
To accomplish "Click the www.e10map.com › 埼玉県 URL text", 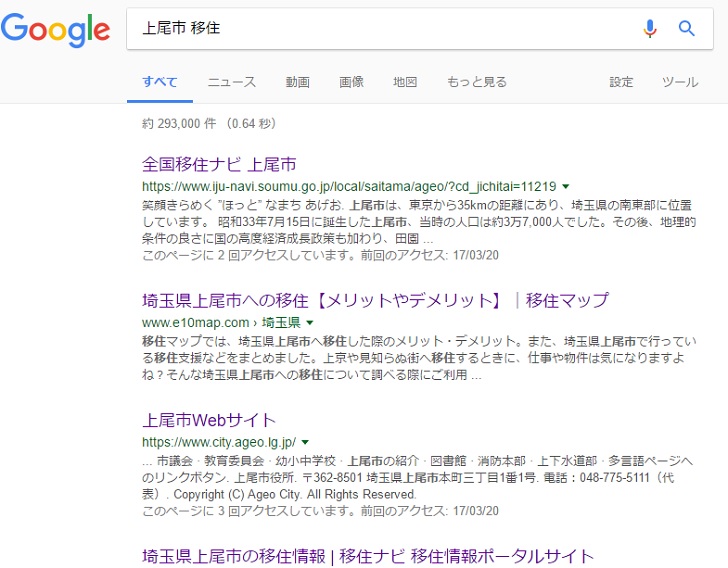I will (221, 323).
